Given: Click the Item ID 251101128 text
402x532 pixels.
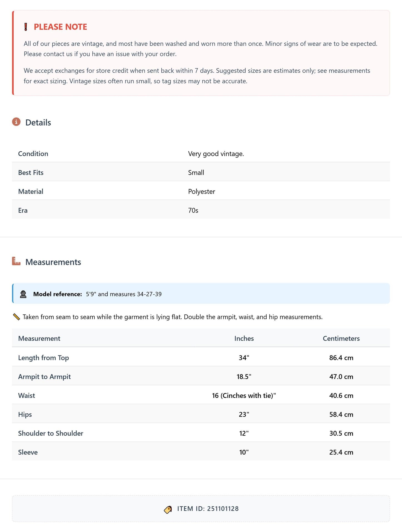Looking at the screenshot, I should [x=208, y=509].
